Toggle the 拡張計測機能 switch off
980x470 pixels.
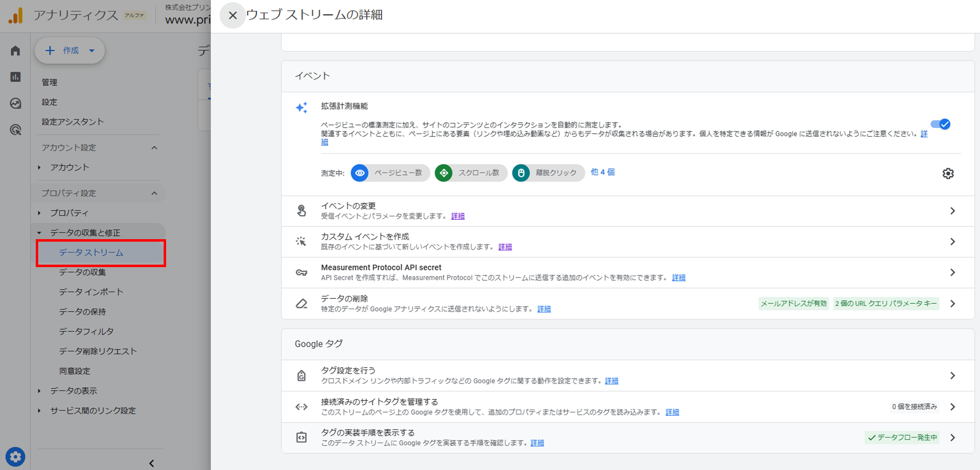(x=940, y=124)
